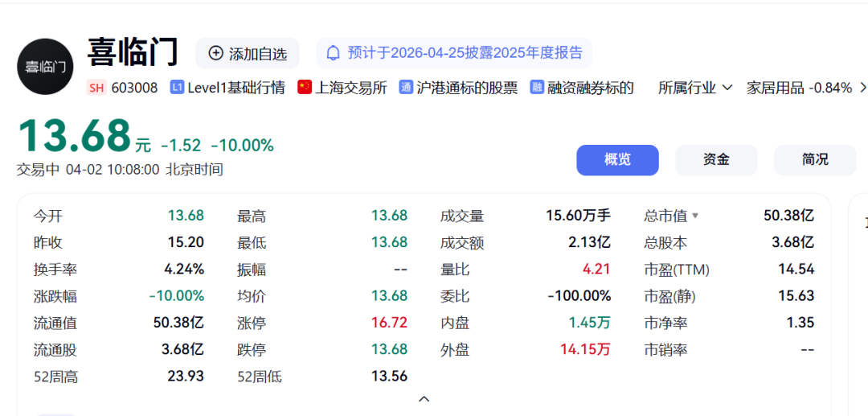Viewport: 868px width, 416px height.
Task: Click the SH exchange badge
Action: coord(96,88)
